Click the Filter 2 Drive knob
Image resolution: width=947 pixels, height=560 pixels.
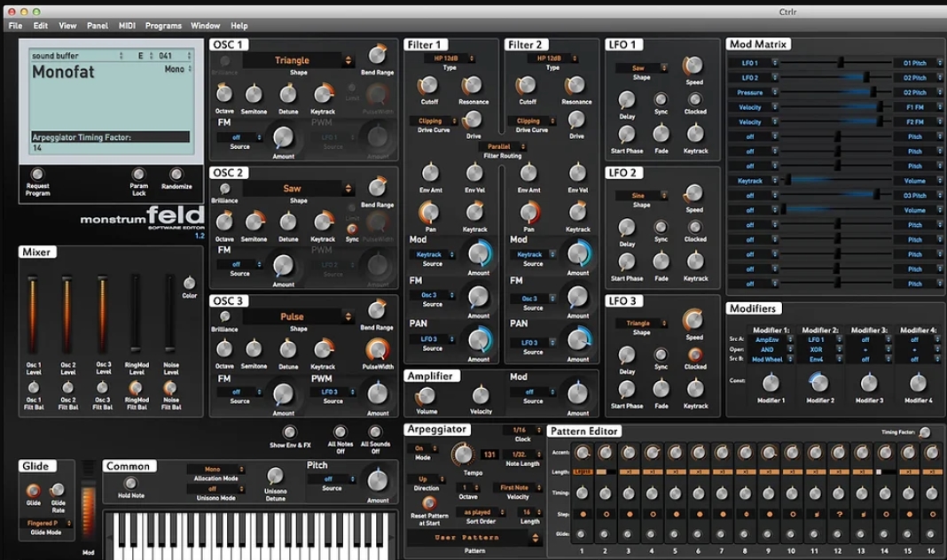coord(576,120)
